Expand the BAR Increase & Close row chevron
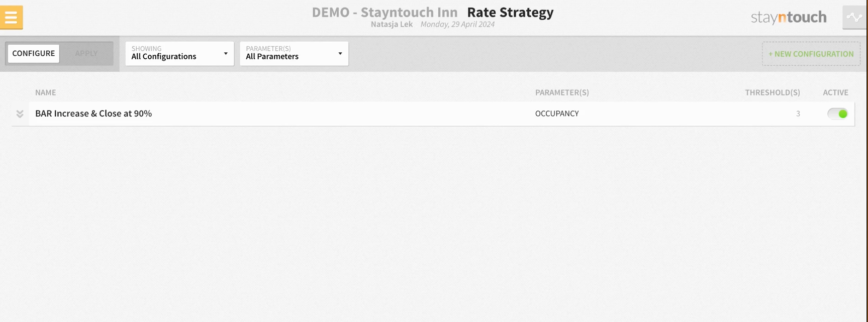This screenshot has height=322, width=868. tap(20, 114)
